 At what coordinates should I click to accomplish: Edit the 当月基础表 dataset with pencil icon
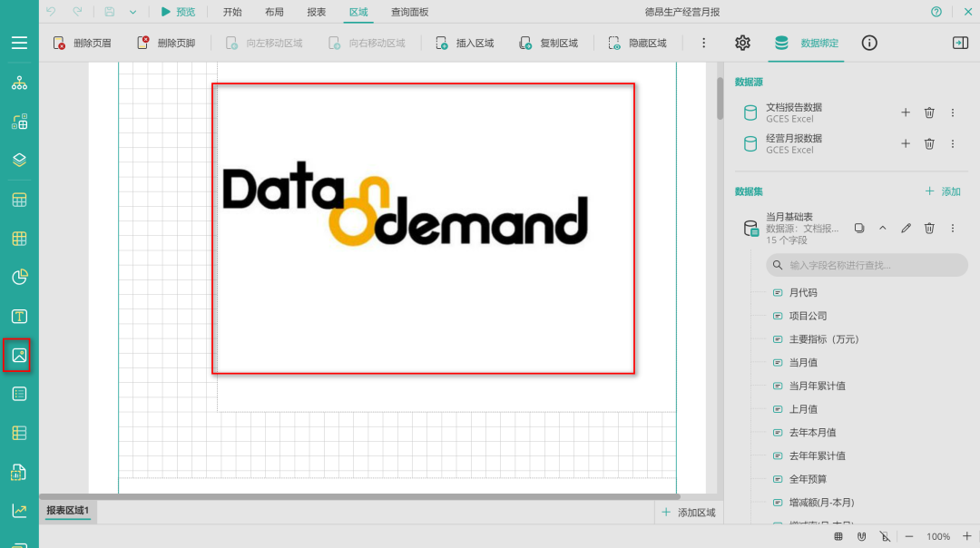(906, 228)
